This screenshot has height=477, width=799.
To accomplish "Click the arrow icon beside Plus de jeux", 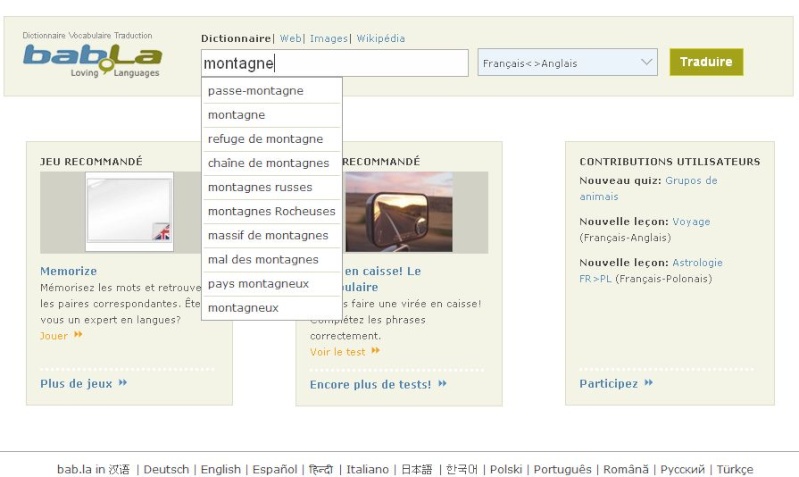I will pyautogui.click(x=122, y=383).
